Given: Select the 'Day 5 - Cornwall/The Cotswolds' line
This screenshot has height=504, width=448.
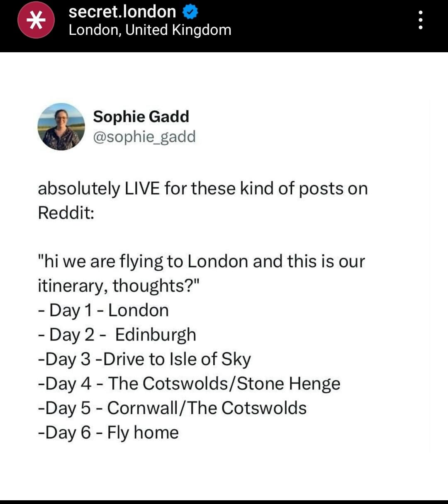Looking at the screenshot, I should [x=172, y=408].
